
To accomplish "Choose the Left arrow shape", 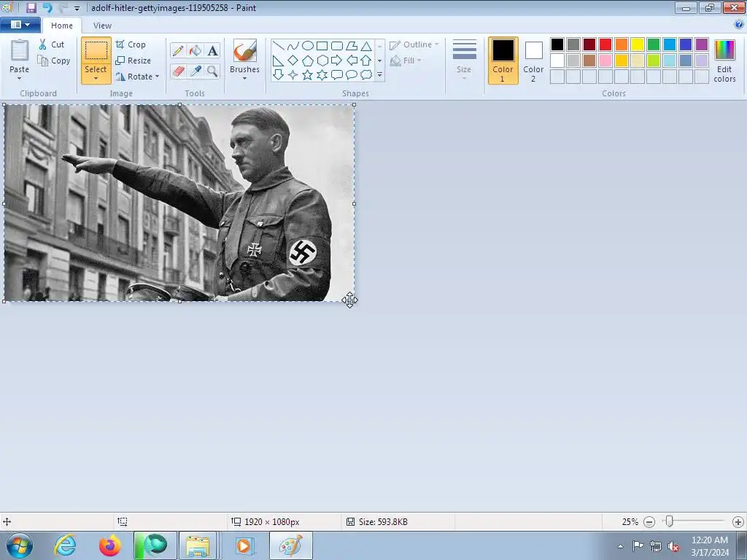I will click(352, 61).
